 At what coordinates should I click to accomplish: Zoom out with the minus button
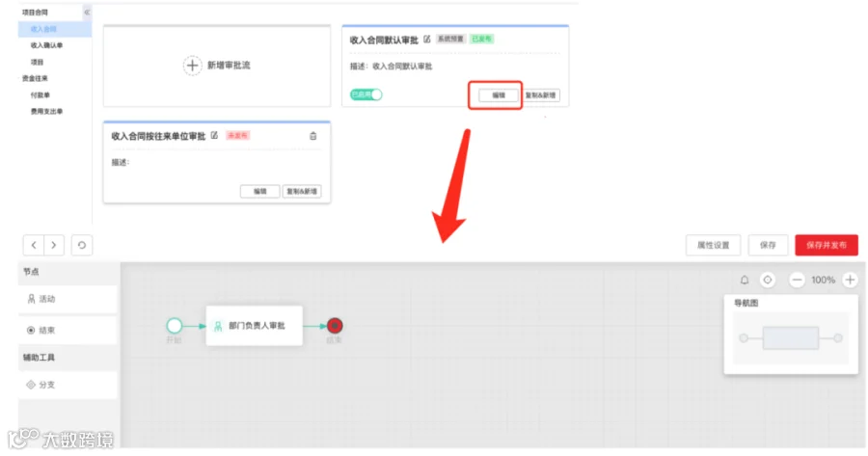coord(797,280)
